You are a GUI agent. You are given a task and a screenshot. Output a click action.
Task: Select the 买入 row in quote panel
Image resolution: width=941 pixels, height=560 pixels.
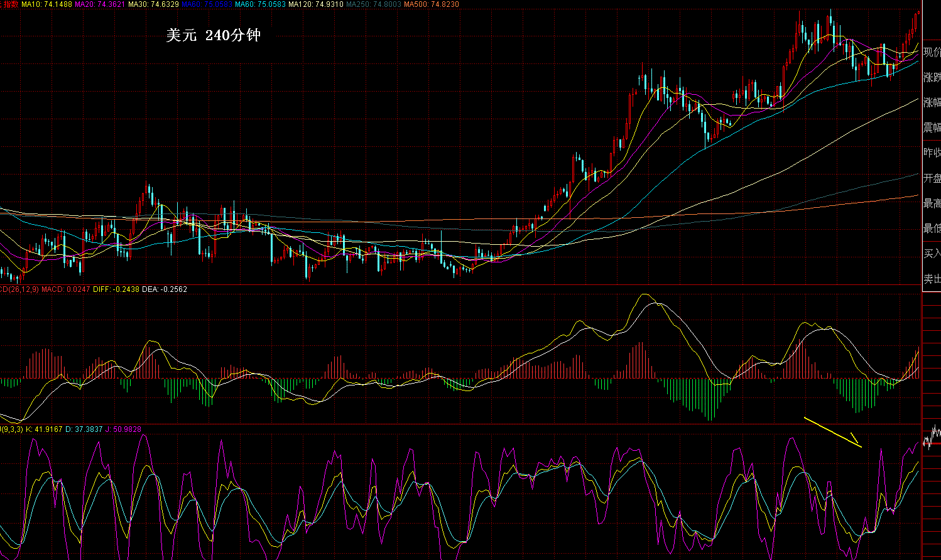[x=932, y=254]
